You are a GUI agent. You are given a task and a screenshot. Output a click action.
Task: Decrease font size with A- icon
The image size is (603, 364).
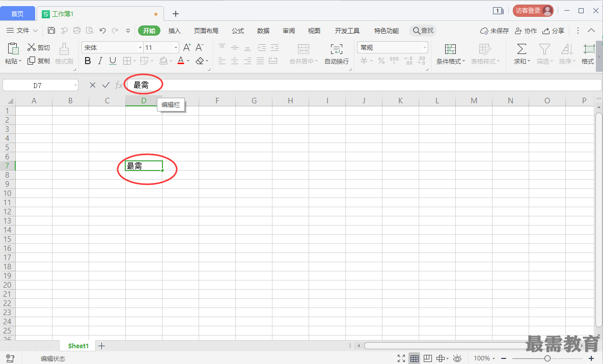[199, 47]
